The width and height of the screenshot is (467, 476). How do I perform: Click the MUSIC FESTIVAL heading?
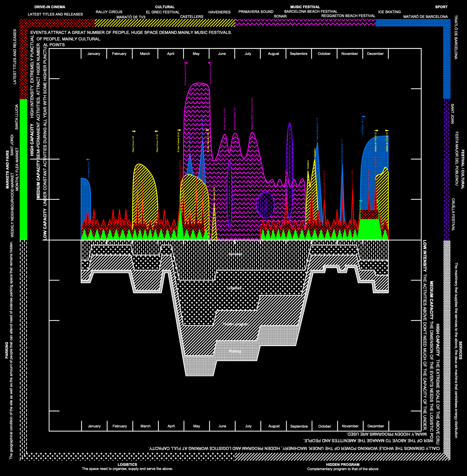click(305, 7)
